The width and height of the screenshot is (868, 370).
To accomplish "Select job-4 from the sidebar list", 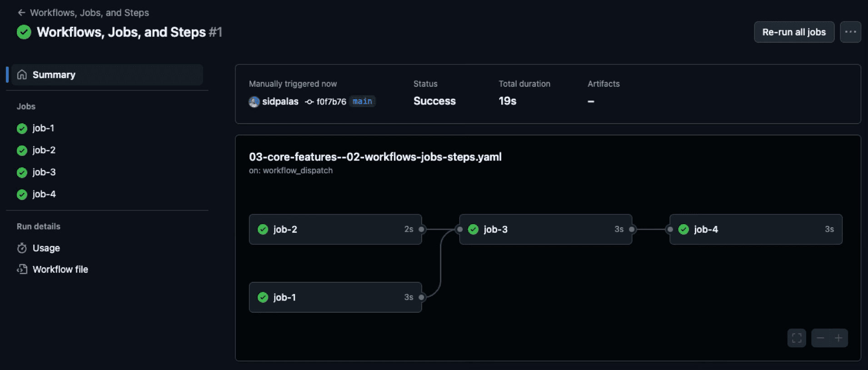I will 44,195.
